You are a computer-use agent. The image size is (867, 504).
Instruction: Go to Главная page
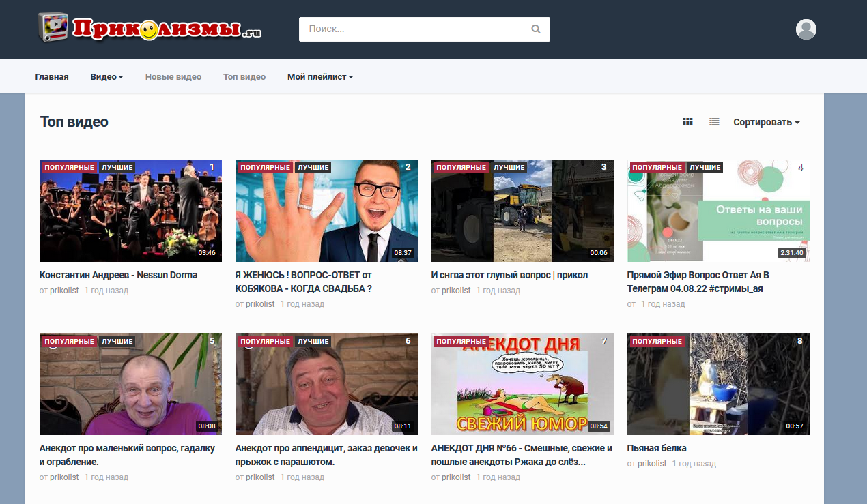(x=52, y=77)
